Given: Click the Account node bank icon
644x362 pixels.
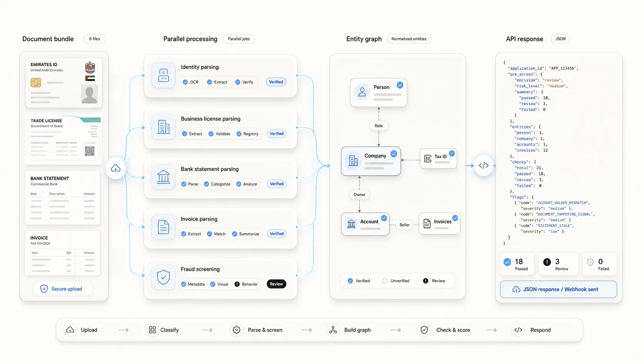Looking at the screenshot, I should tap(351, 224).
